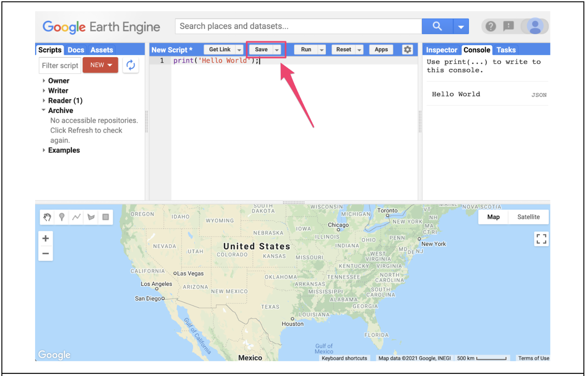588x376 pixels.
Task: Switch to the Inspector tab
Action: 442,50
